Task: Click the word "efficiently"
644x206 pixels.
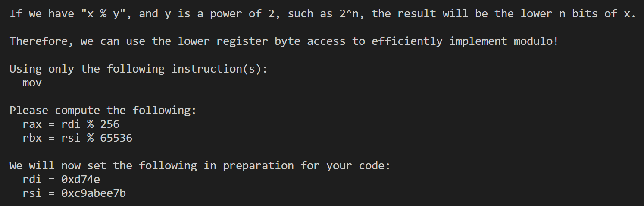Action: [x=407, y=41]
